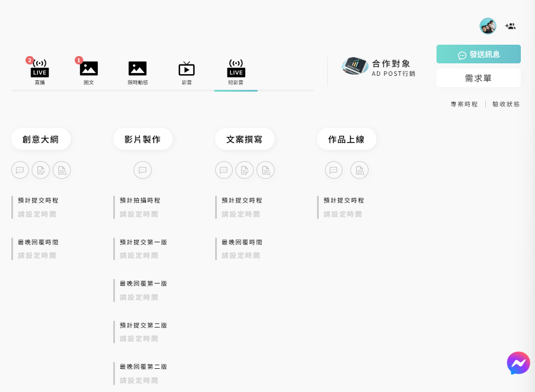Open the 直播 live tab

(x=40, y=72)
